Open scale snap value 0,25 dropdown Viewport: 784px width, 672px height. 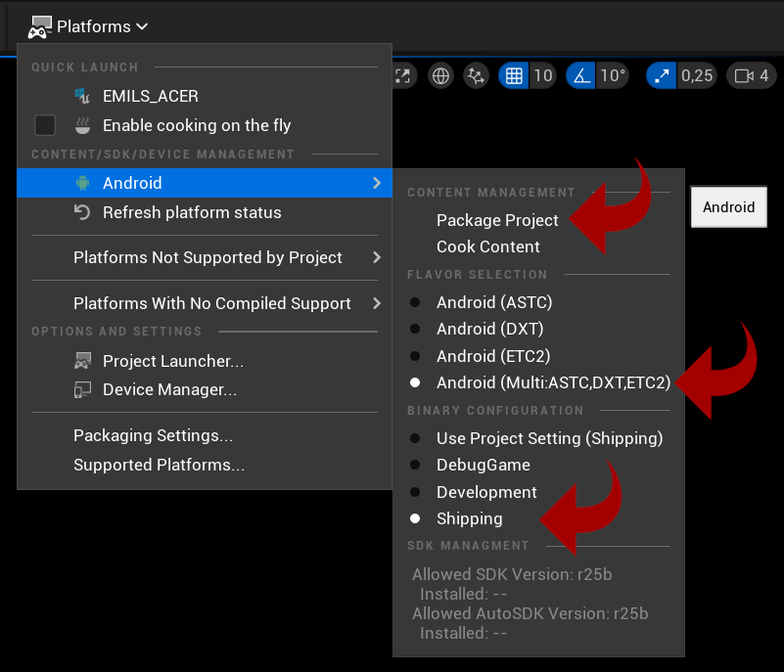pyautogui.click(x=697, y=76)
